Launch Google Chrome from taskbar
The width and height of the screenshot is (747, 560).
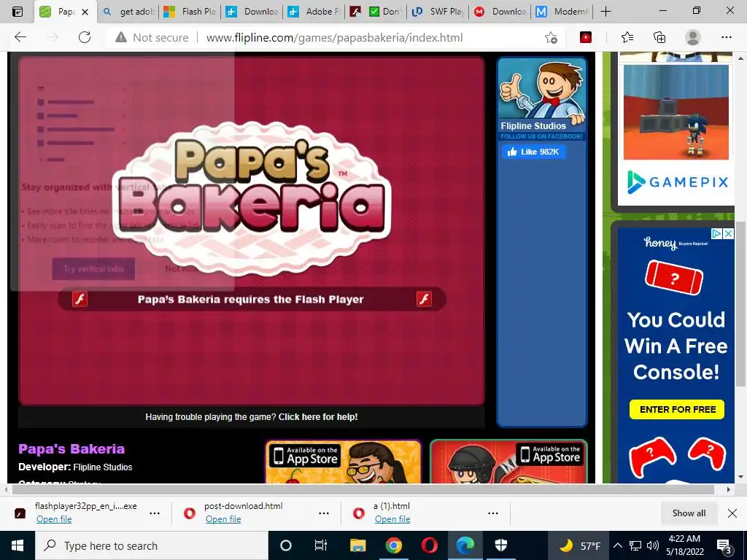click(393, 545)
